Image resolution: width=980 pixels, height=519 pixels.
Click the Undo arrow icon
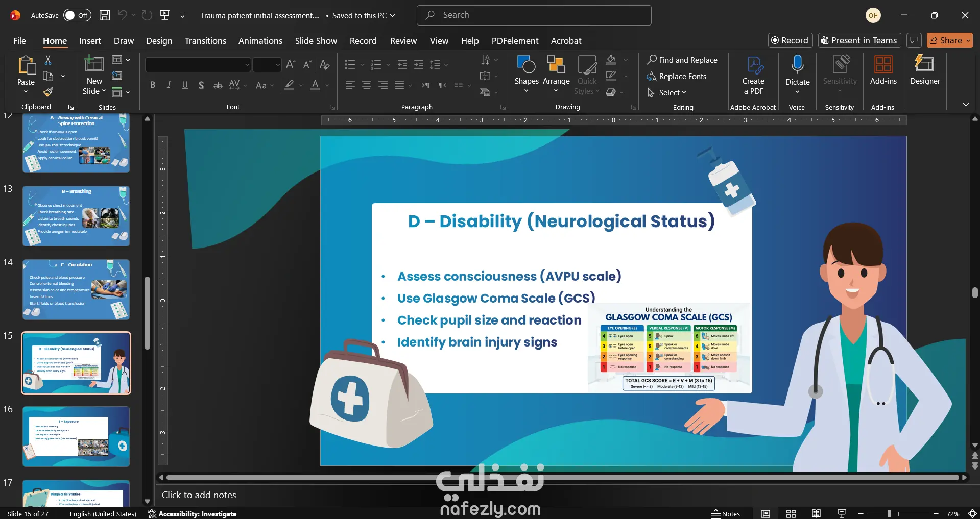(x=122, y=15)
